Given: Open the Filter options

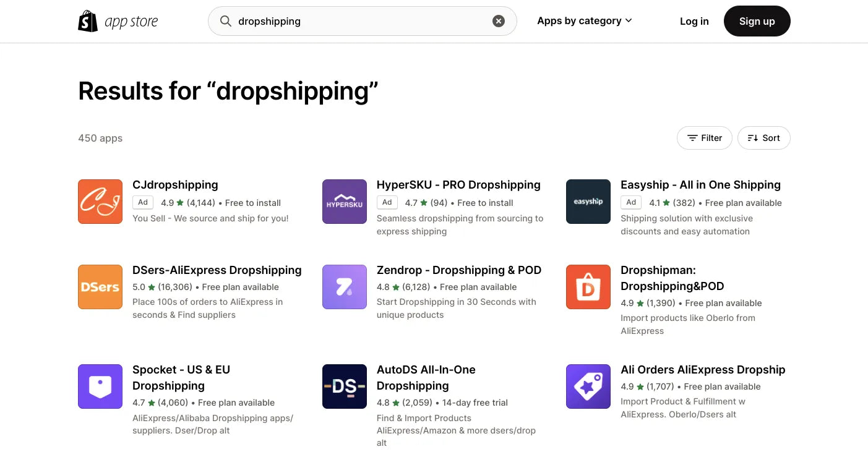Looking at the screenshot, I should tap(704, 137).
